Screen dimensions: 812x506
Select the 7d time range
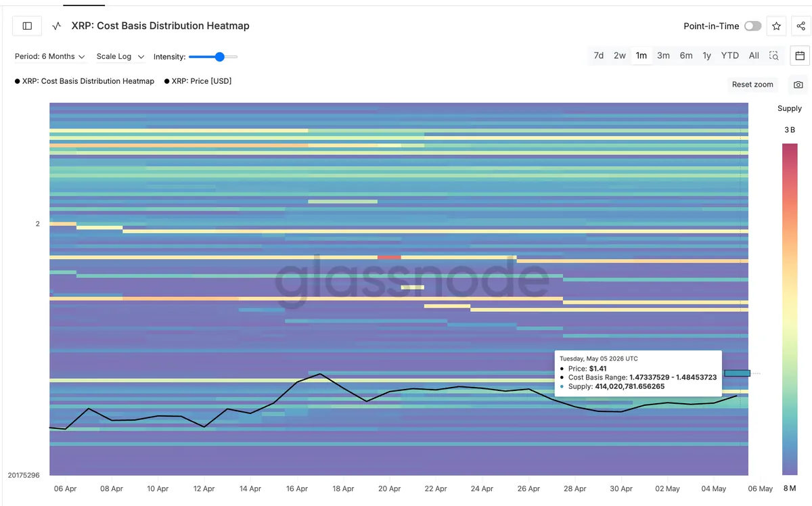[x=599, y=55]
